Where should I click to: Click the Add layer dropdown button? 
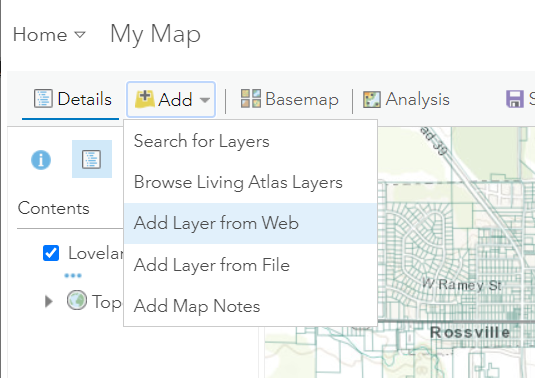pyautogui.click(x=171, y=99)
